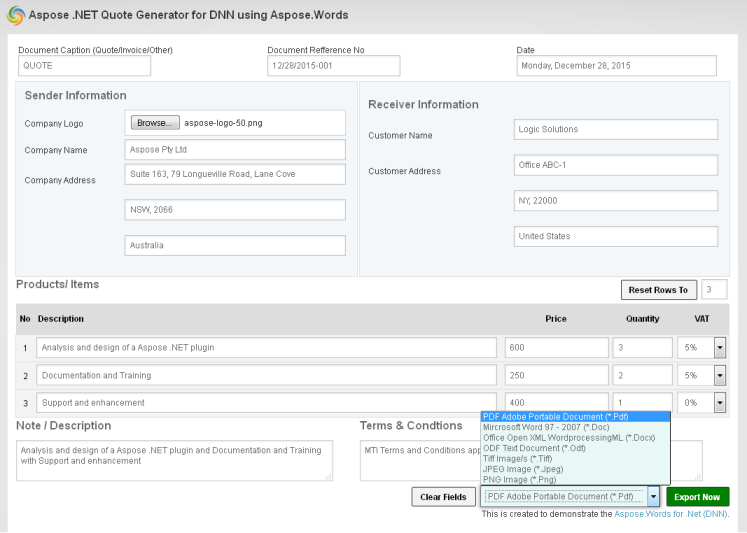Click the Quantity column header
The height and width of the screenshot is (533, 747).
pyautogui.click(x=642, y=319)
